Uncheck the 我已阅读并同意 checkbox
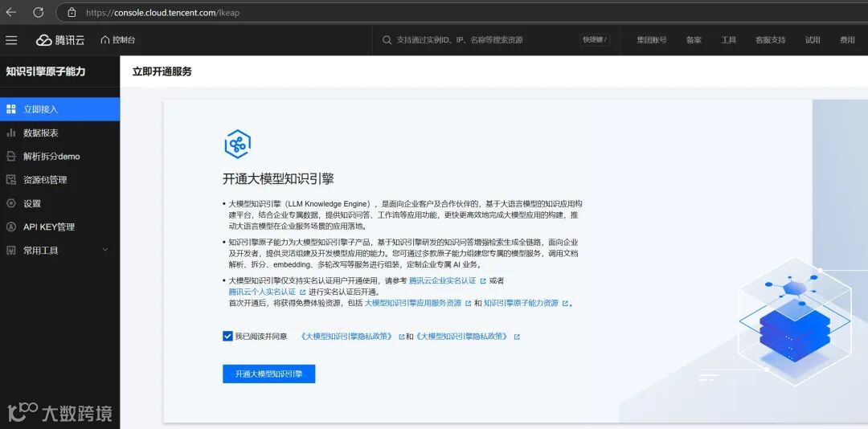 (227, 336)
